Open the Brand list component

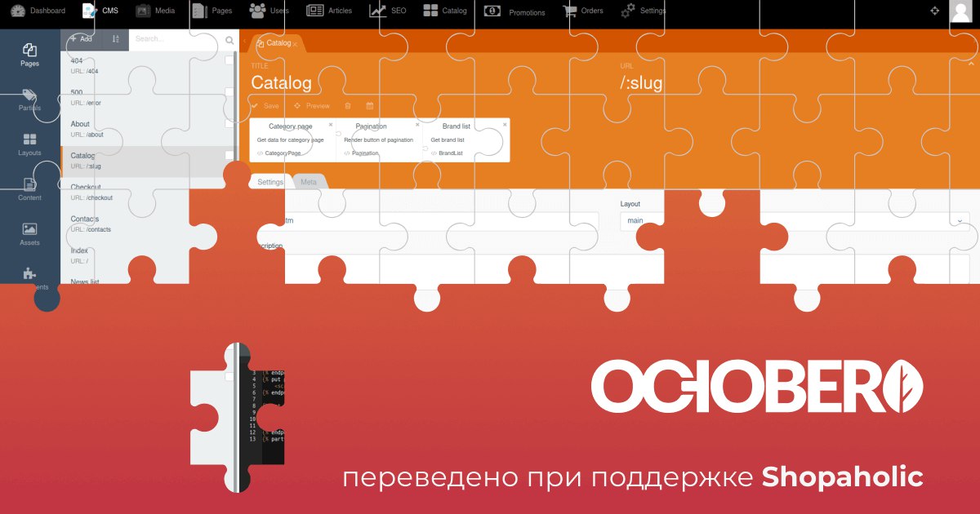466,140
